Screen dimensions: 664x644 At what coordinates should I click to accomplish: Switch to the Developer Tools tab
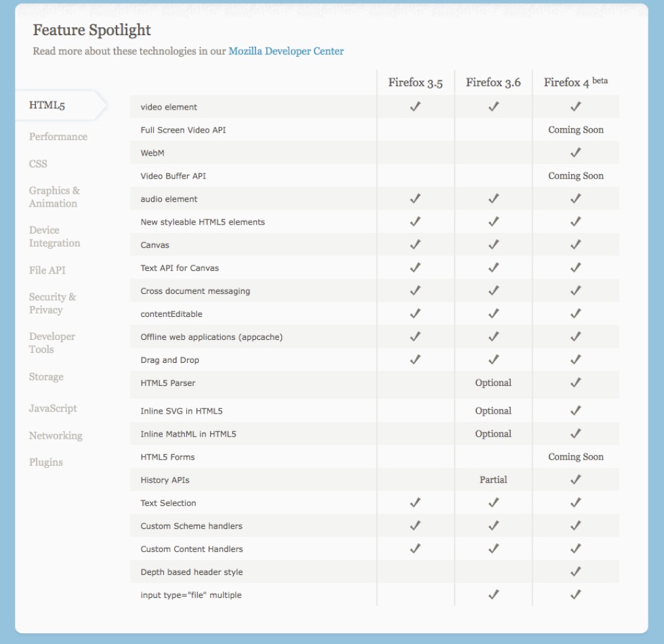point(52,343)
